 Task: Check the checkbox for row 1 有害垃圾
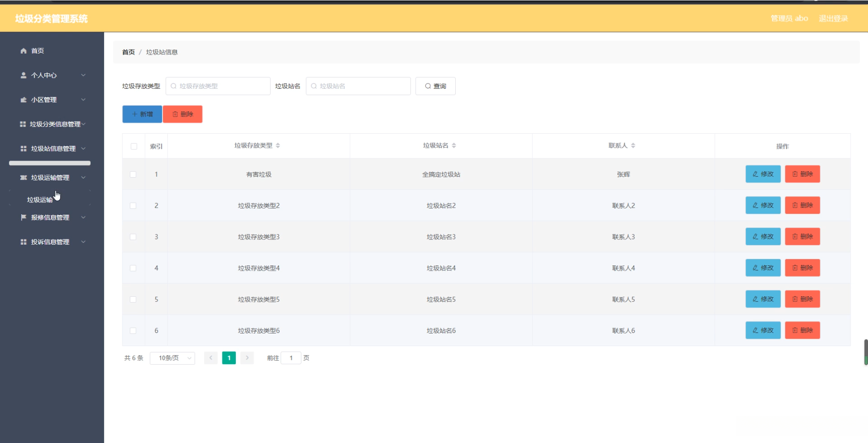tap(133, 175)
